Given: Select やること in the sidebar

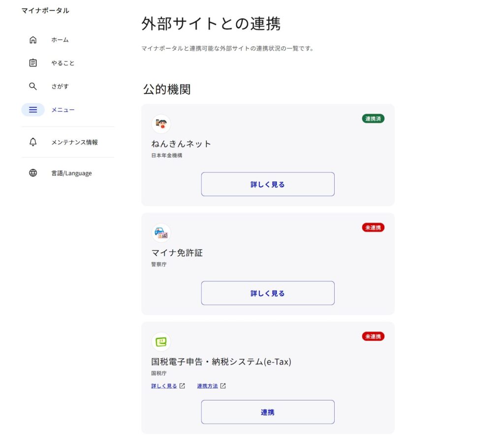Looking at the screenshot, I should pos(63,63).
